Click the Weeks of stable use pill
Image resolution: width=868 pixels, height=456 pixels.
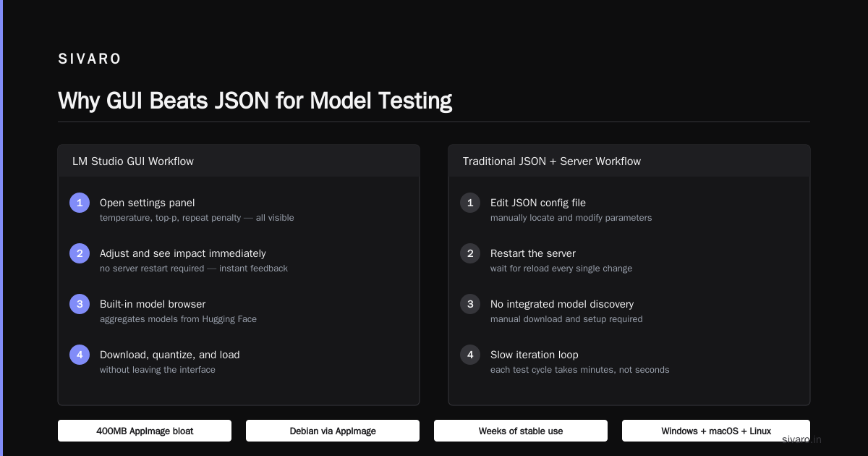click(521, 431)
